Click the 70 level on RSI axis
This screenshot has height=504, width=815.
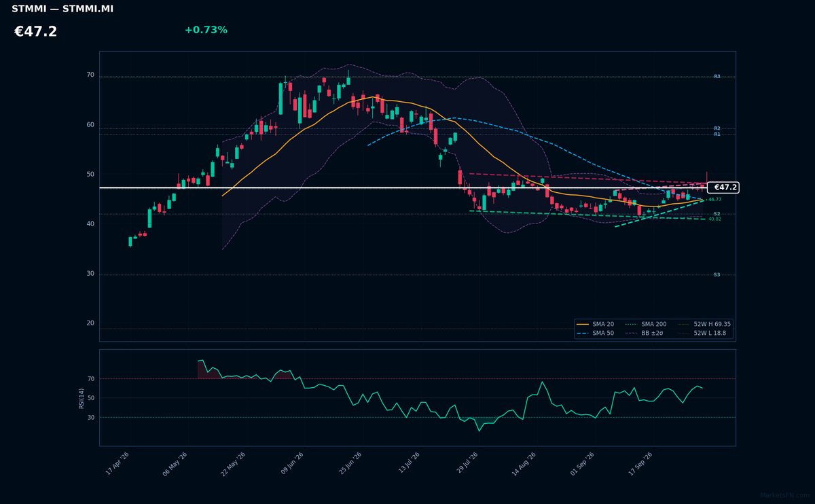91,378
